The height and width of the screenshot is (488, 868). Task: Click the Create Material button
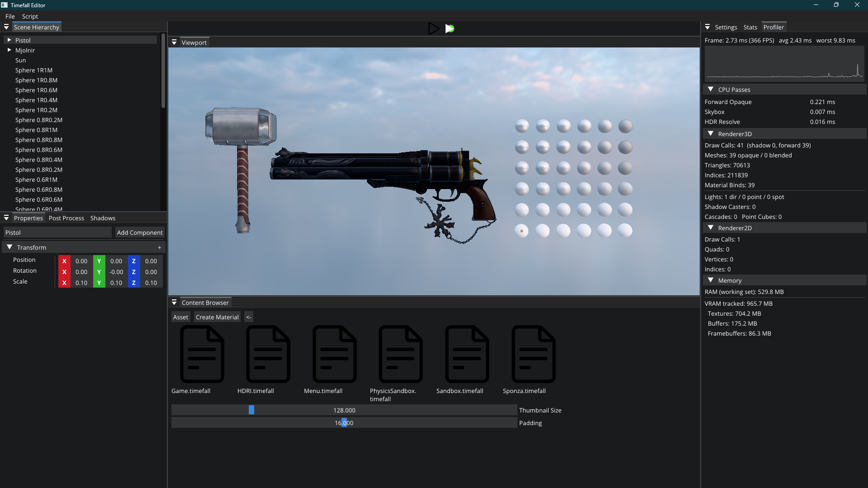tap(217, 317)
